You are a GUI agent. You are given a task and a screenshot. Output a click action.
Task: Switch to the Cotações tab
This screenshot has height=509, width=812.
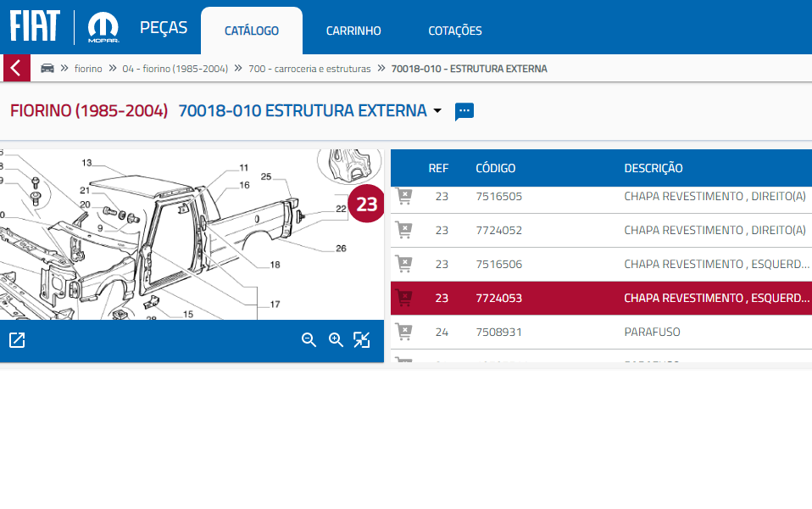pyautogui.click(x=455, y=31)
